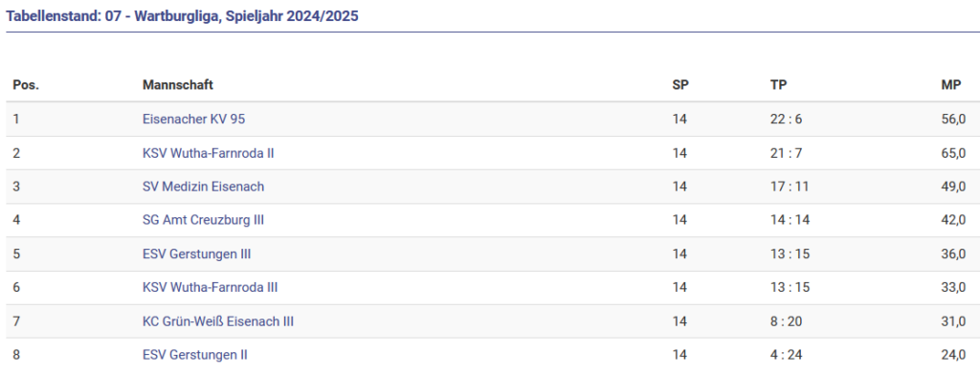Select the KC Grün-Weiß Eisenach III link
Screen dimensions: 980x375
click(218, 321)
